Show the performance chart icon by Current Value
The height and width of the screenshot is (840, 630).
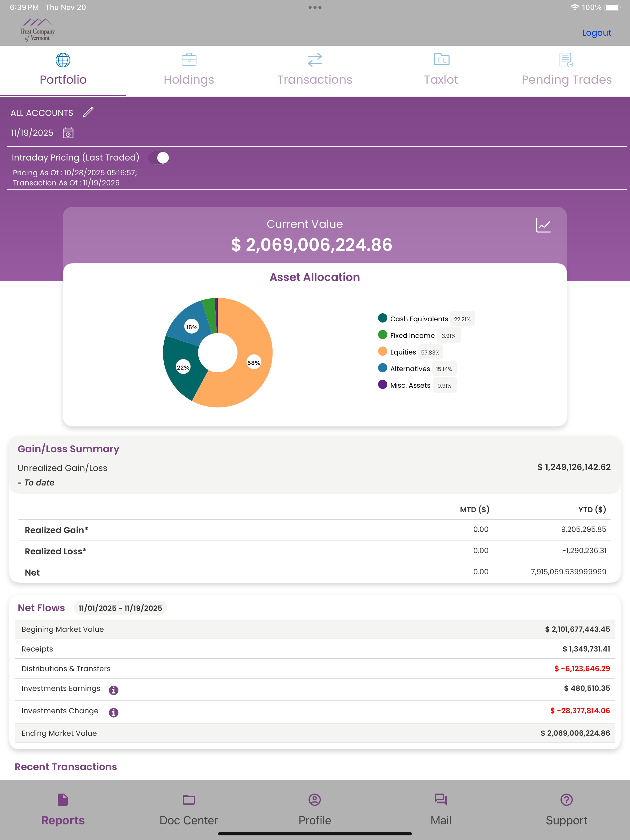click(543, 225)
